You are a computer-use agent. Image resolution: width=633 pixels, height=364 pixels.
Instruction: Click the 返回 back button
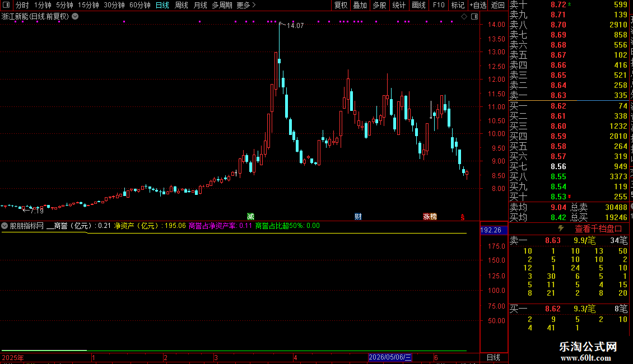pyautogui.click(x=498, y=5)
